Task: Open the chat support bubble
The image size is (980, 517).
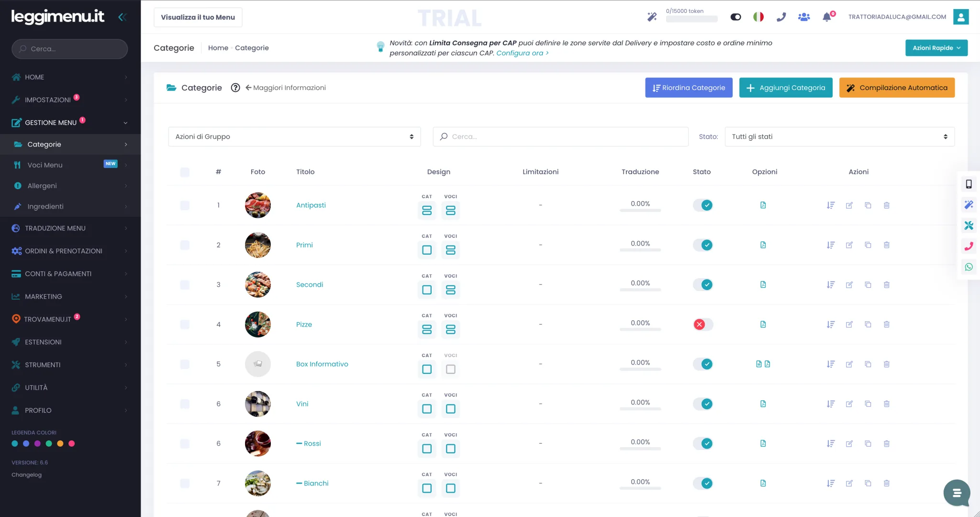Action: (957, 493)
